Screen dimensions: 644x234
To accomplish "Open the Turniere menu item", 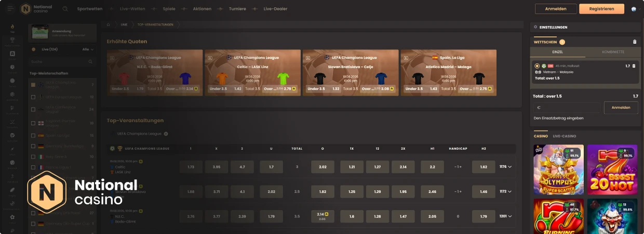I will [x=237, y=9].
